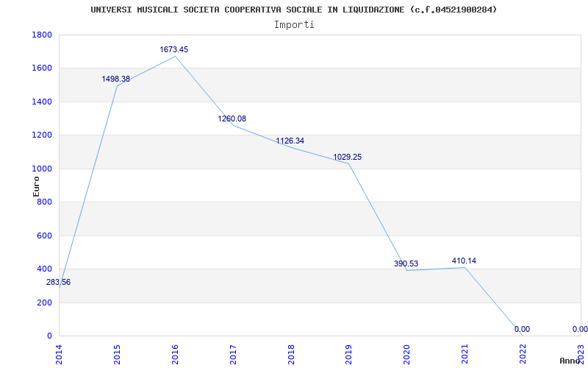Click the 800 y-axis tick label
The width and height of the screenshot is (588, 368).
point(44,202)
